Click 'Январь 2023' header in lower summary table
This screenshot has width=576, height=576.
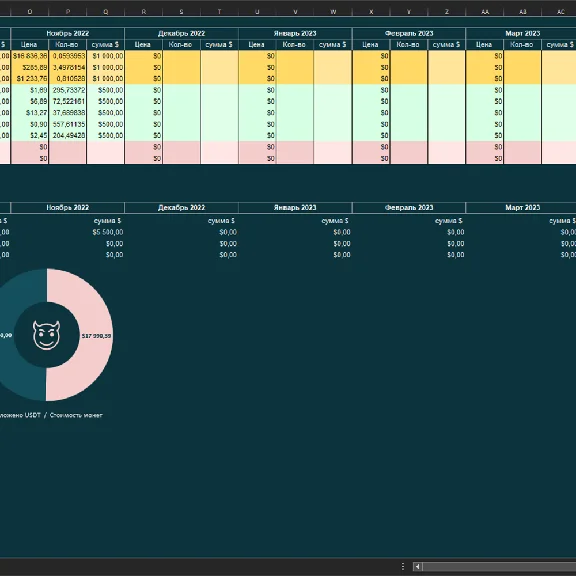tap(295, 208)
